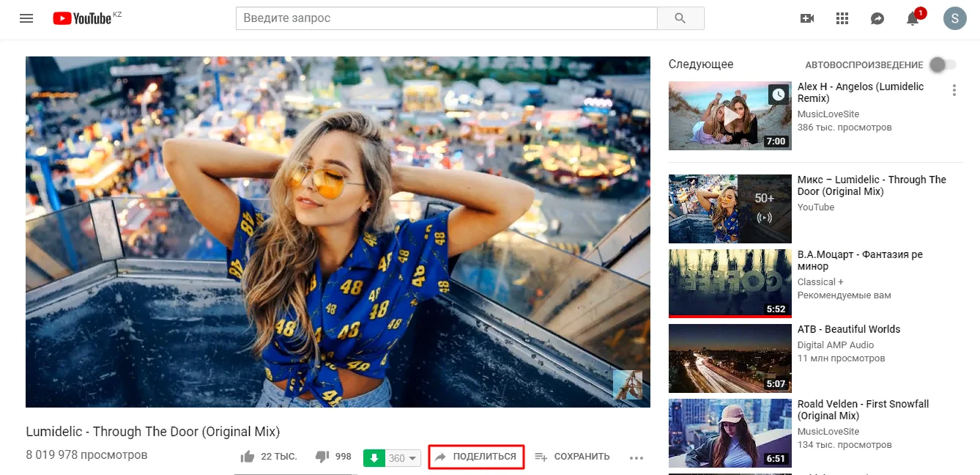Click the search field Введите запрос
Image resolution: width=980 pixels, height=475 pixels.
point(447,18)
